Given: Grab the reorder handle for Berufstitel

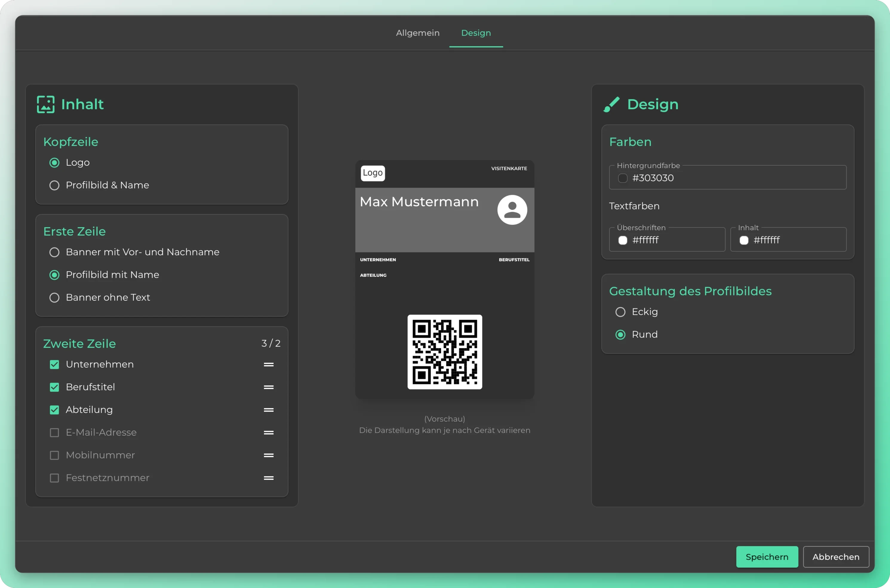Looking at the screenshot, I should [x=268, y=387].
